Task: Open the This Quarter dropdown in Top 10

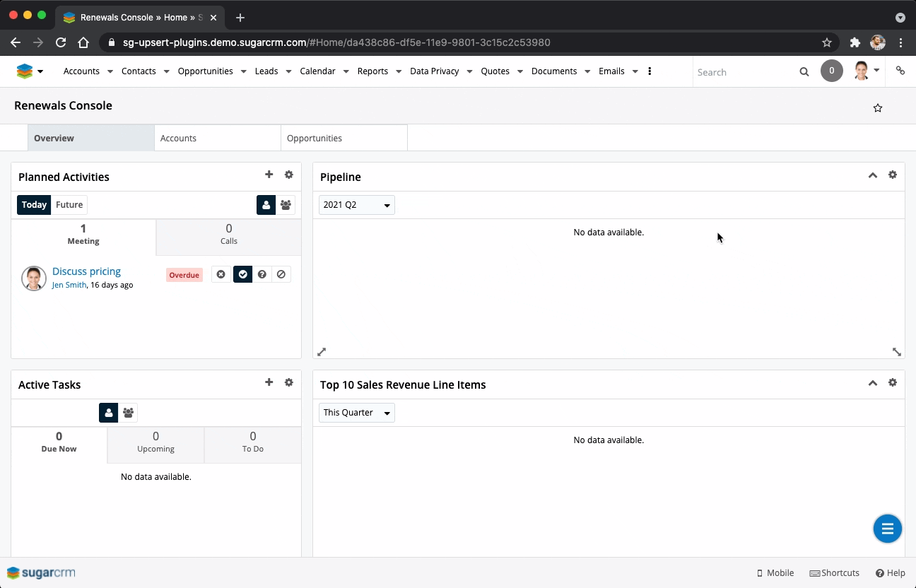Action: (x=356, y=413)
